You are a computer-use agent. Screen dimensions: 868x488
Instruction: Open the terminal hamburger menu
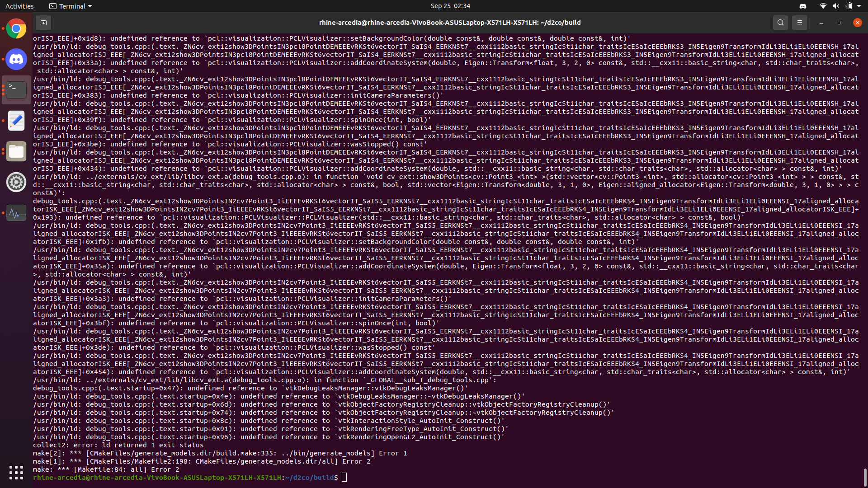pyautogui.click(x=799, y=23)
